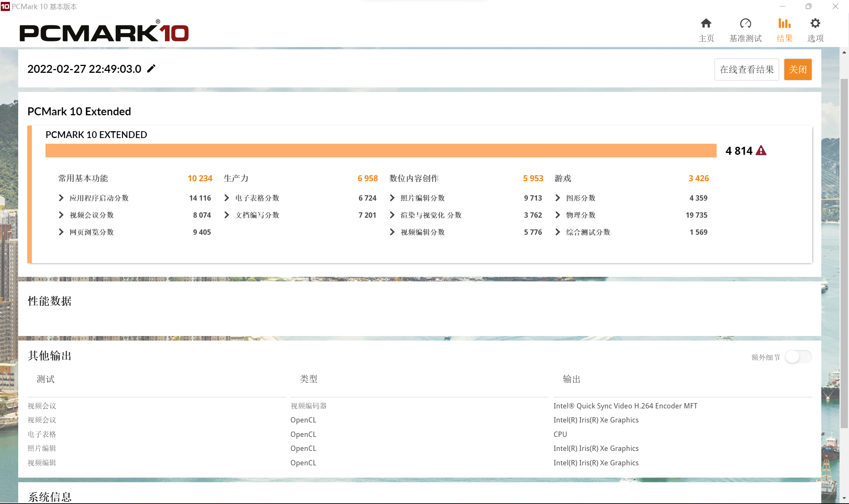This screenshot has height=504, width=849.
Task: Click the 其他输出 section heading
Action: point(50,356)
